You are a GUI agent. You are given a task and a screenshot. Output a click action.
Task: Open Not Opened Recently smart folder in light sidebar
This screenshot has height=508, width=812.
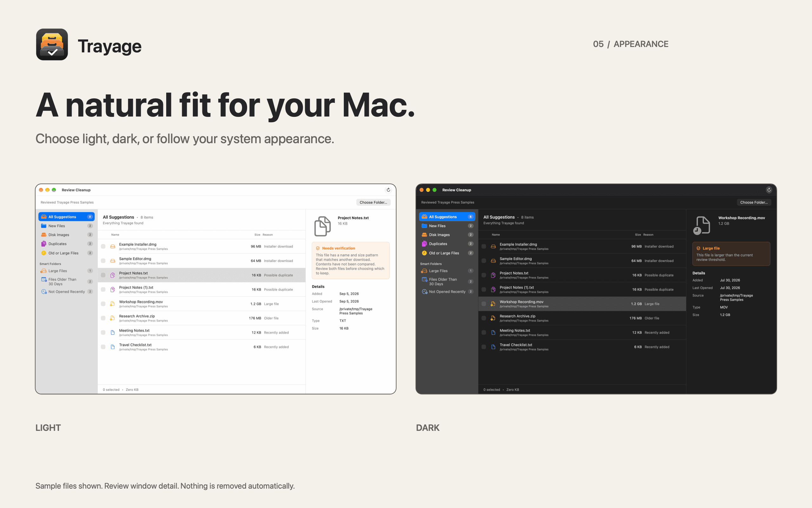(66, 292)
